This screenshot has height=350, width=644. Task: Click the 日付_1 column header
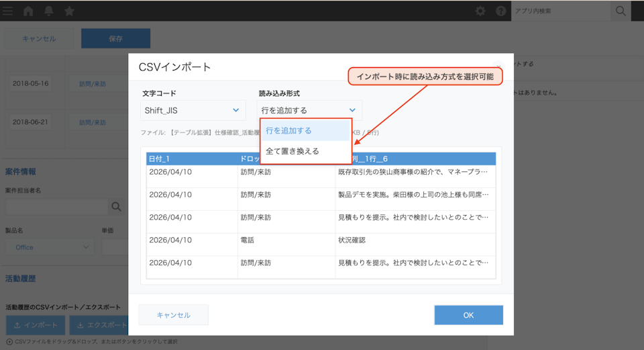pos(192,159)
